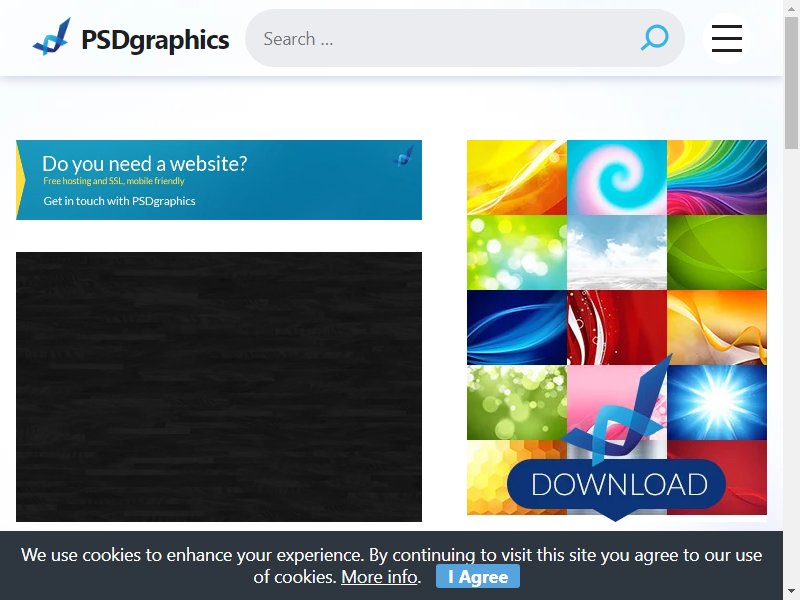
Task: Open the clouds sky background thumbnail
Action: (x=617, y=253)
